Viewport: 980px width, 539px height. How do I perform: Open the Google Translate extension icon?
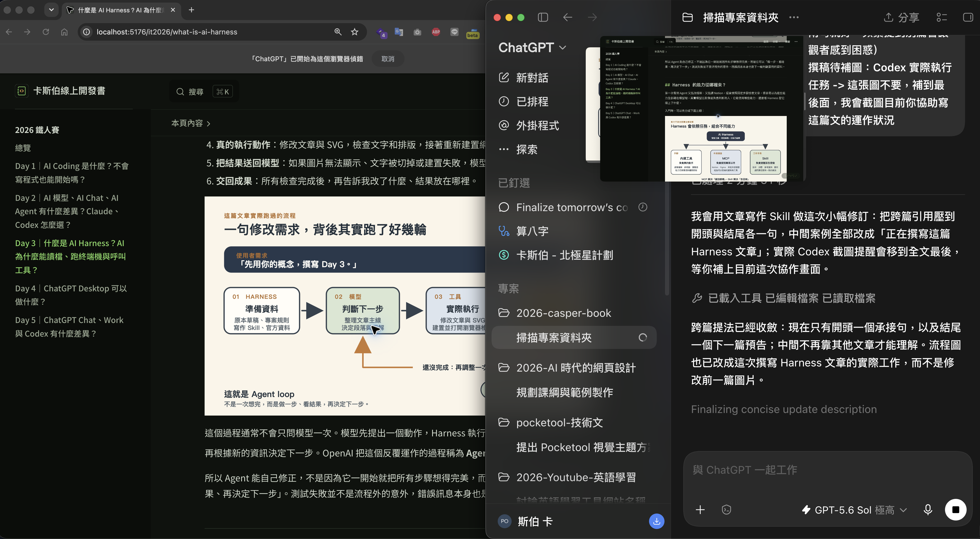tap(399, 32)
